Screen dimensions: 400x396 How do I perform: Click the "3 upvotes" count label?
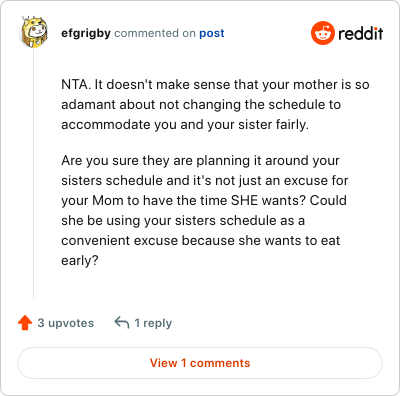[x=66, y=323]
